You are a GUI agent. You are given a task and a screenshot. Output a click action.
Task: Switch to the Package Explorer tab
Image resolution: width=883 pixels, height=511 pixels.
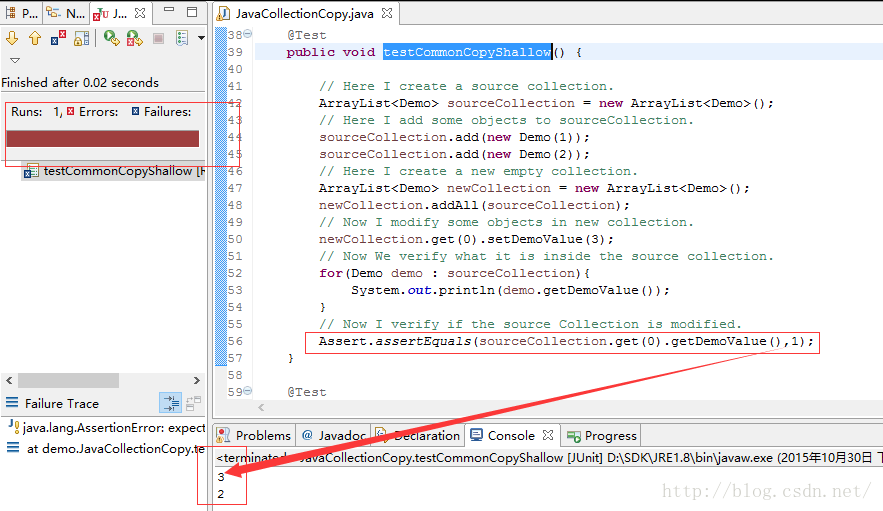[x=21, y=13]
